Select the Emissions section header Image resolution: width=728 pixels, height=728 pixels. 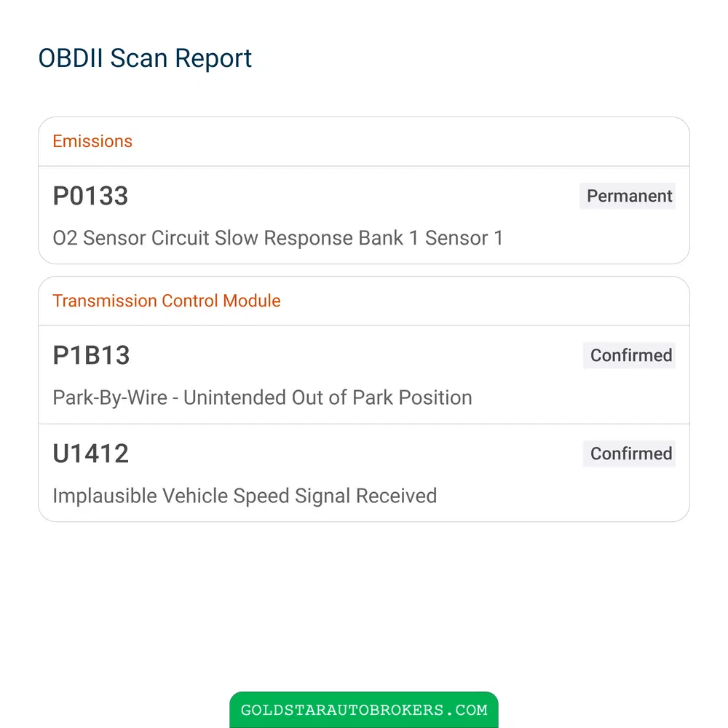pyautogui.click(x=92, y=141)
